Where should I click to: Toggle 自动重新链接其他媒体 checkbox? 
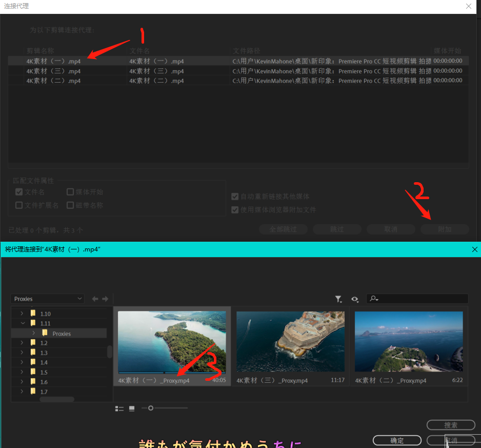[x=235, y=197]
